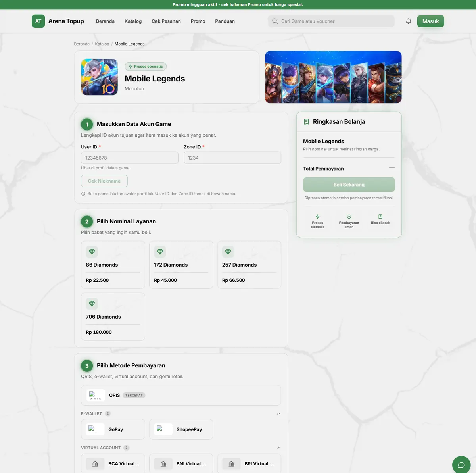The image size is (476, 473).
Task: Choose the BNI Virtual account option
Action: click(x=181, y=463)
